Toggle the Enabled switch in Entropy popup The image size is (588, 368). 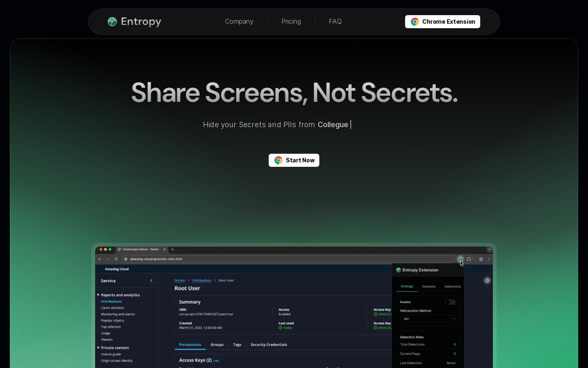point(450,302)
